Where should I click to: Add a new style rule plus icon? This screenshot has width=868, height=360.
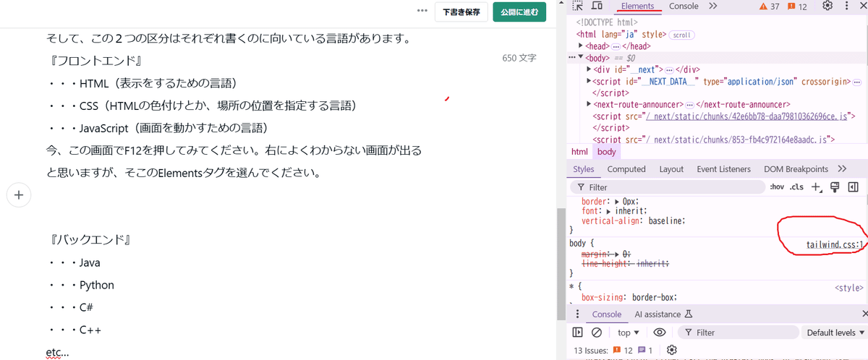[816, 187]
